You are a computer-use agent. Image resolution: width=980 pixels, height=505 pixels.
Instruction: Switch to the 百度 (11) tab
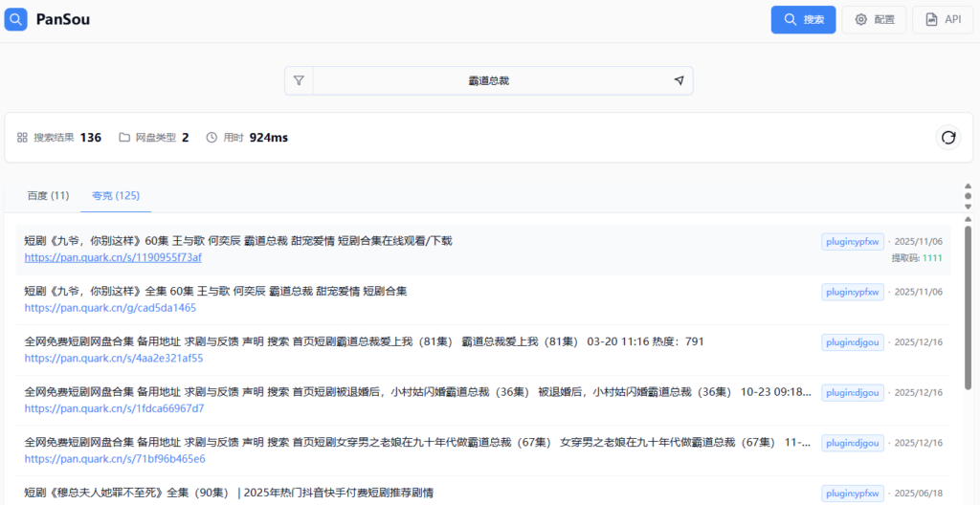48,196
